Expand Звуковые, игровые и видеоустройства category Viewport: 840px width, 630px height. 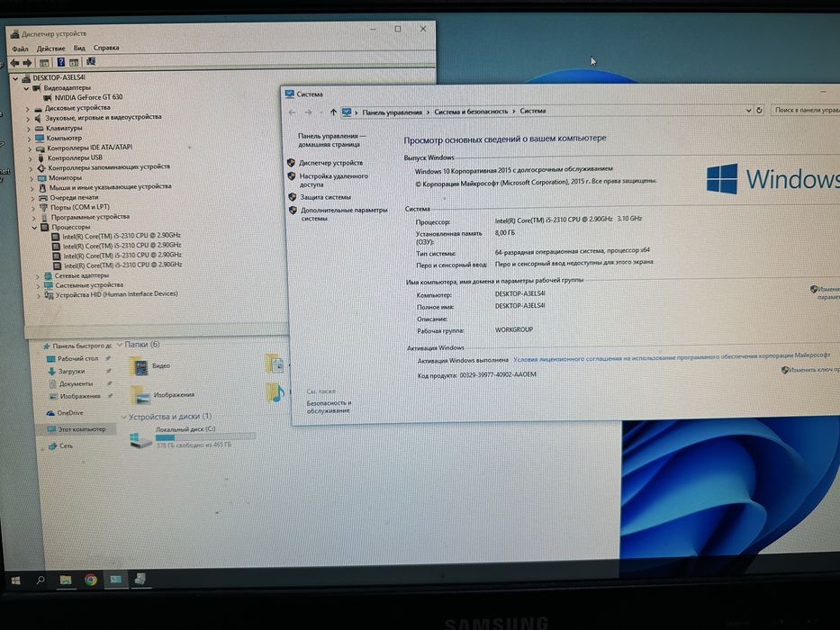(29, 119)
